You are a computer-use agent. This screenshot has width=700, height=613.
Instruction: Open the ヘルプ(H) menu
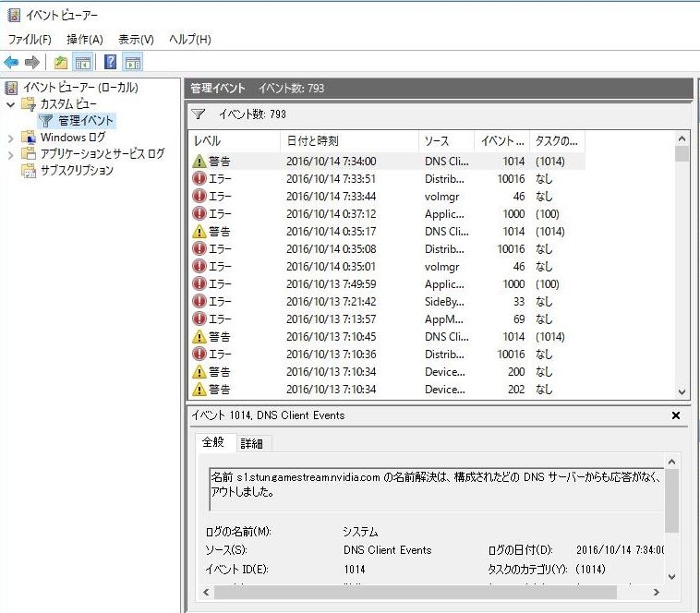(189, 40)
